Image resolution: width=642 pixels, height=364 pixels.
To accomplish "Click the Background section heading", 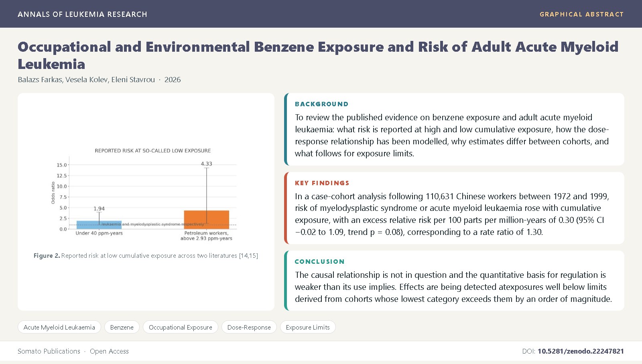I will point(322,104).
